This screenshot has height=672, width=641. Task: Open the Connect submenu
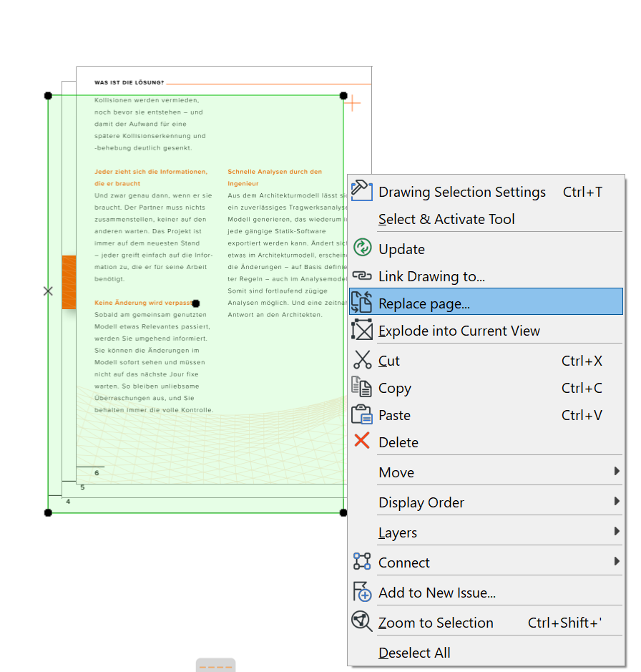486,563
